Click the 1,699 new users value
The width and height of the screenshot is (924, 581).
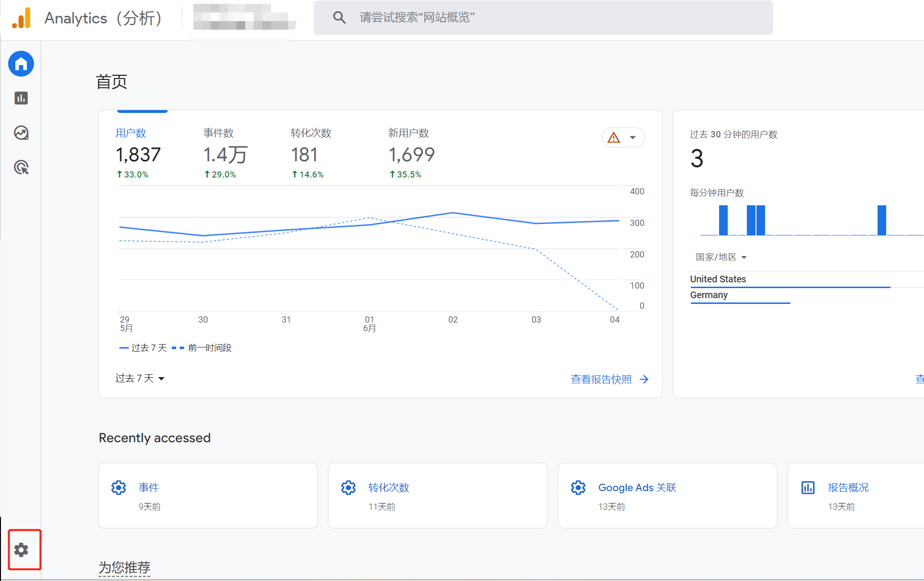[411, 155]
